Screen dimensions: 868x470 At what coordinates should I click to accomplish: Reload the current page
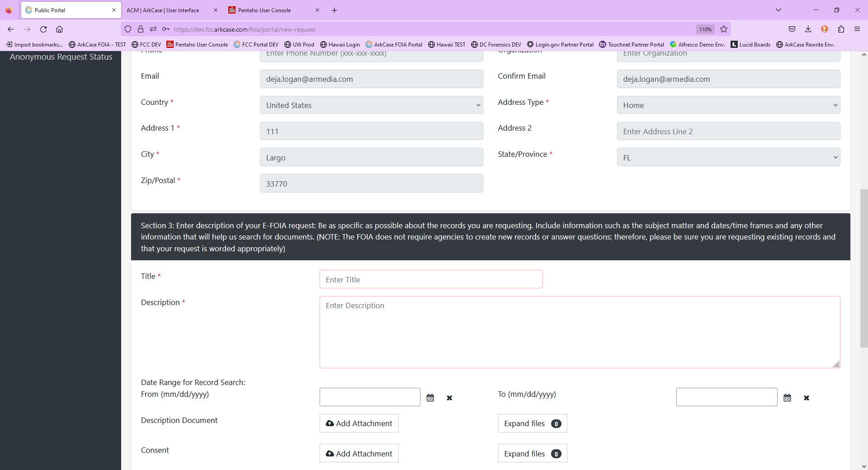point(43,29)
